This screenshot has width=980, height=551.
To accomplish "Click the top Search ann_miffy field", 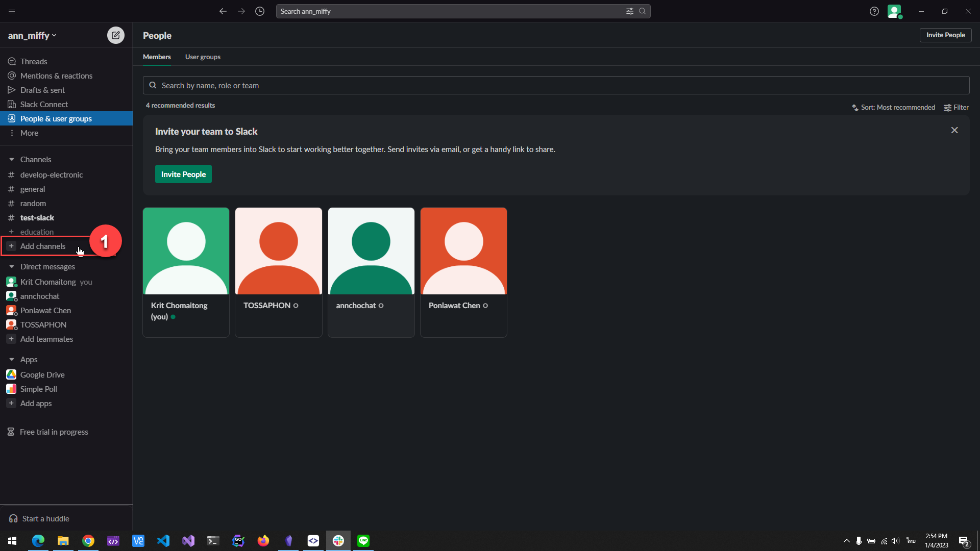I will 463,11.
